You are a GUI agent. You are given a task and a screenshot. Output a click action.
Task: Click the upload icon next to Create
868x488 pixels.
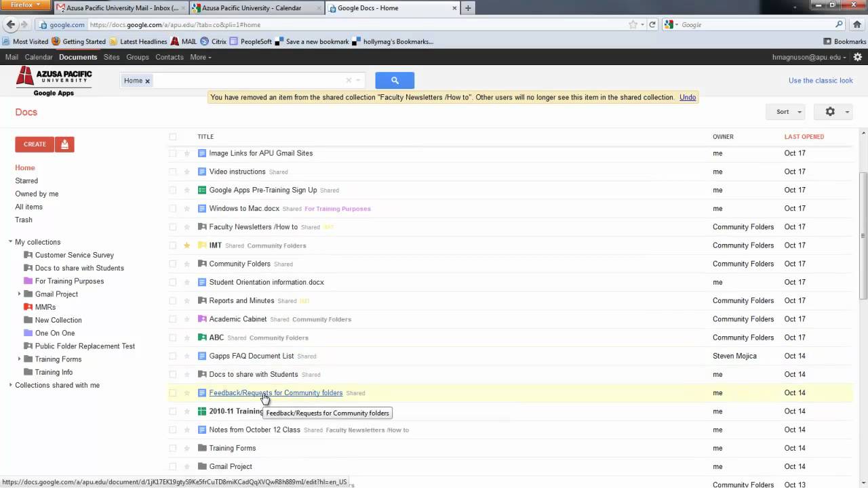coord(64,144)
